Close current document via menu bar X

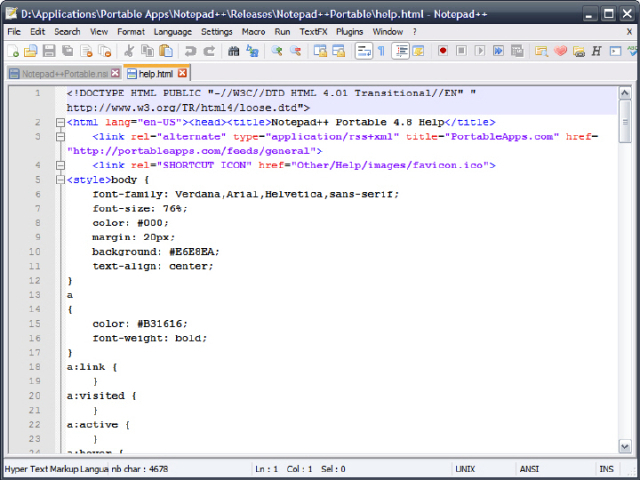pyautogui.click(x=630, y=31)
